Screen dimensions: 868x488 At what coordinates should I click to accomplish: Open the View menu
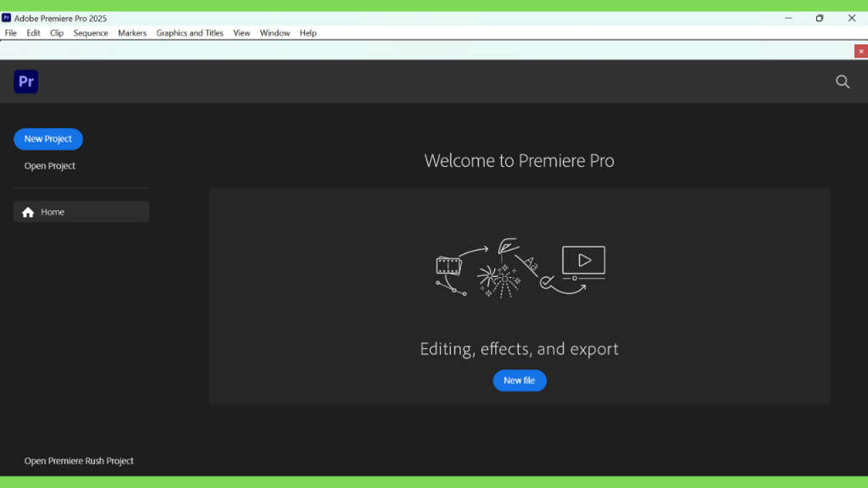point(242,33)
